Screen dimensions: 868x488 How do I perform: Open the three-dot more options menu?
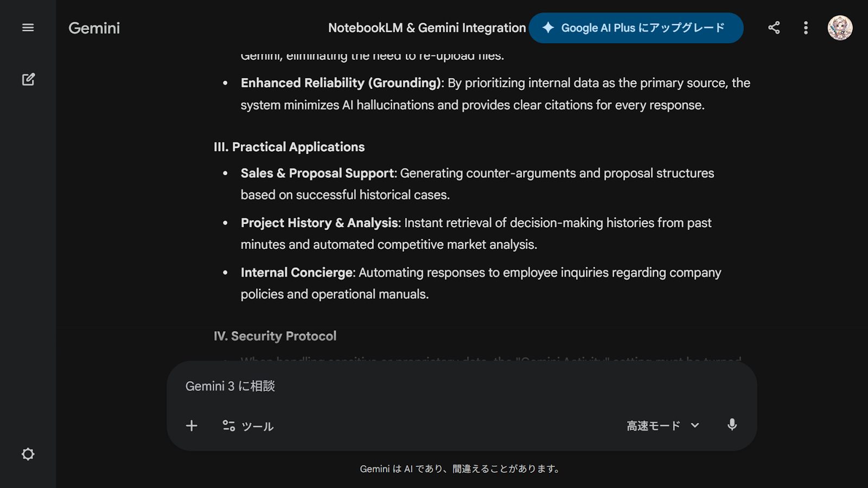coord(806,28)
